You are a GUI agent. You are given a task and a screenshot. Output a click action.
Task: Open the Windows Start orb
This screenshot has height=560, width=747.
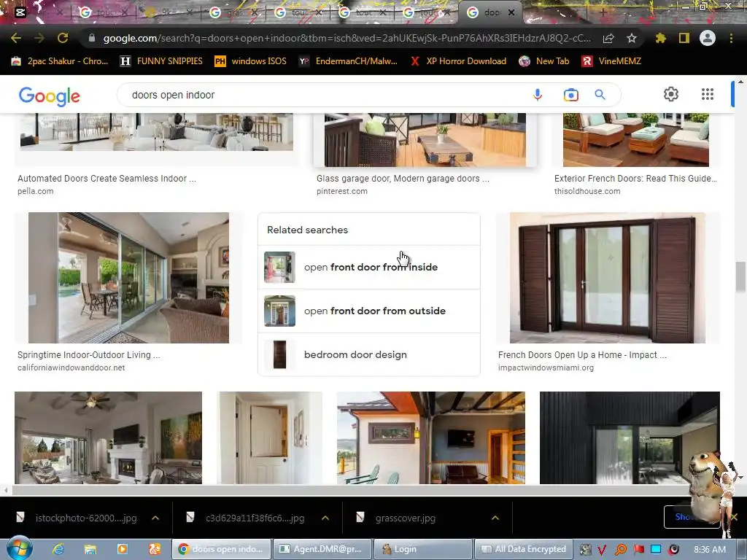tap(20, 548)
